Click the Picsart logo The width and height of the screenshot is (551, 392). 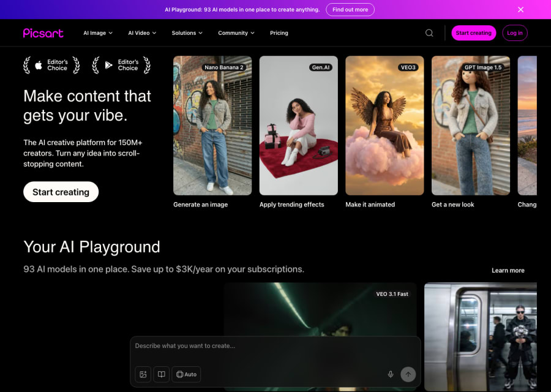[x=43, y=32]
